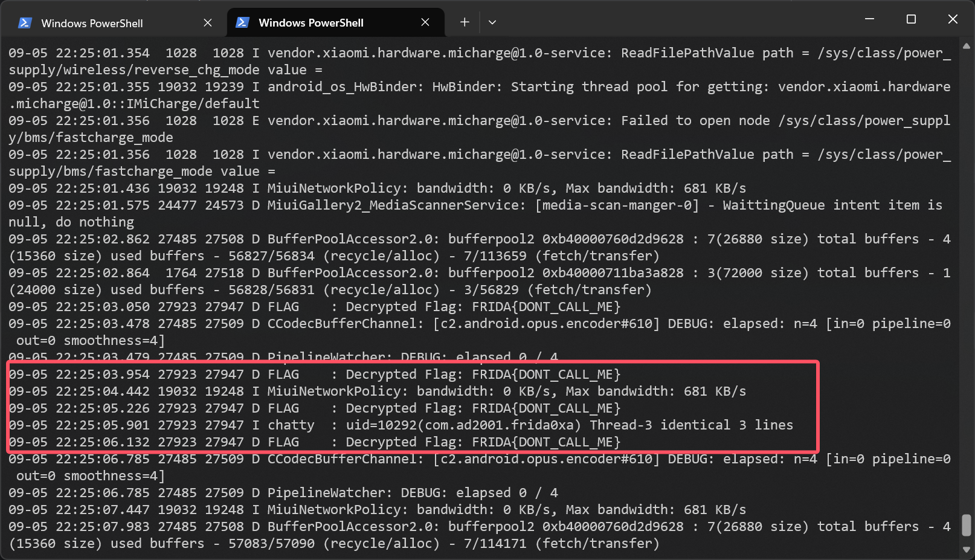Click PowerShell icon on active tab
975x560 pixels.
tap(242, 22)
